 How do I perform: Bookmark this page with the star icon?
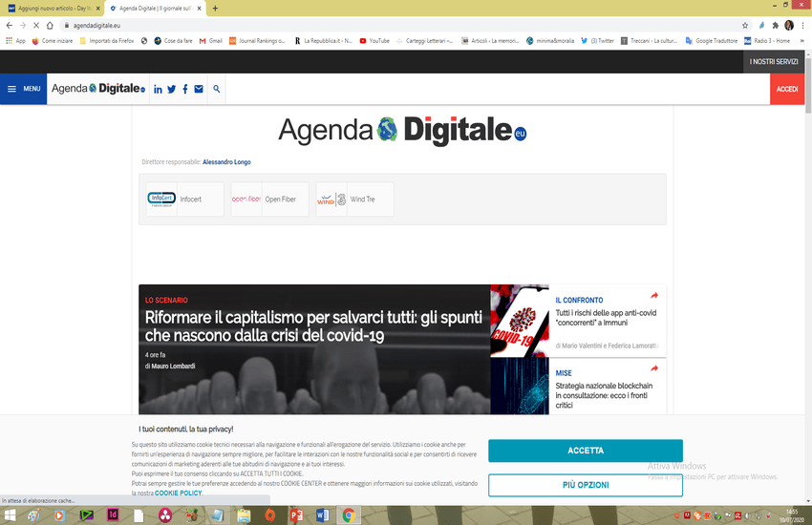coord(745,26)
